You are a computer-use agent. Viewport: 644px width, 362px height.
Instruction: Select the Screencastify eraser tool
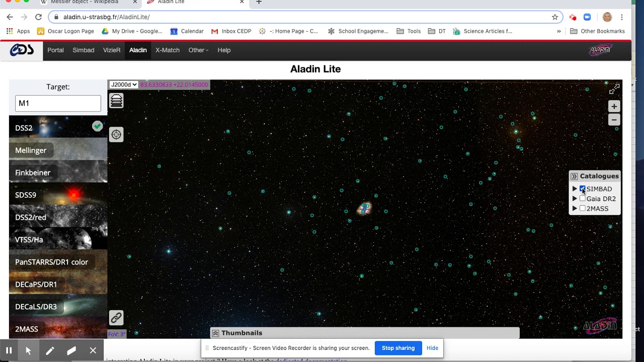(x=71, y=350)
